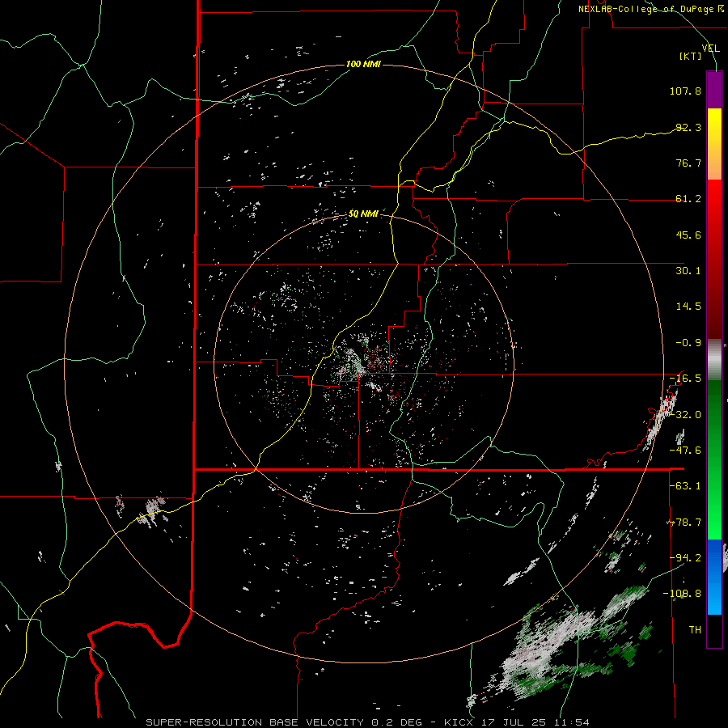Click the -0.9 velocity scale value
This screenshot has width=728, height=728.
(688, 343)
